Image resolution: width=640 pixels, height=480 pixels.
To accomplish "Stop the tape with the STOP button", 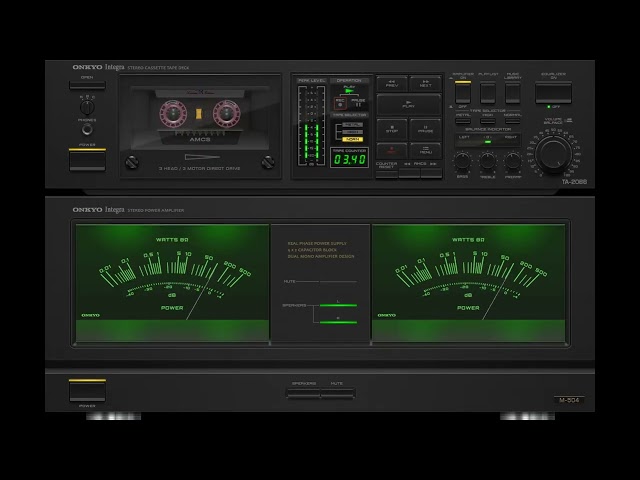I will (392, 129).
